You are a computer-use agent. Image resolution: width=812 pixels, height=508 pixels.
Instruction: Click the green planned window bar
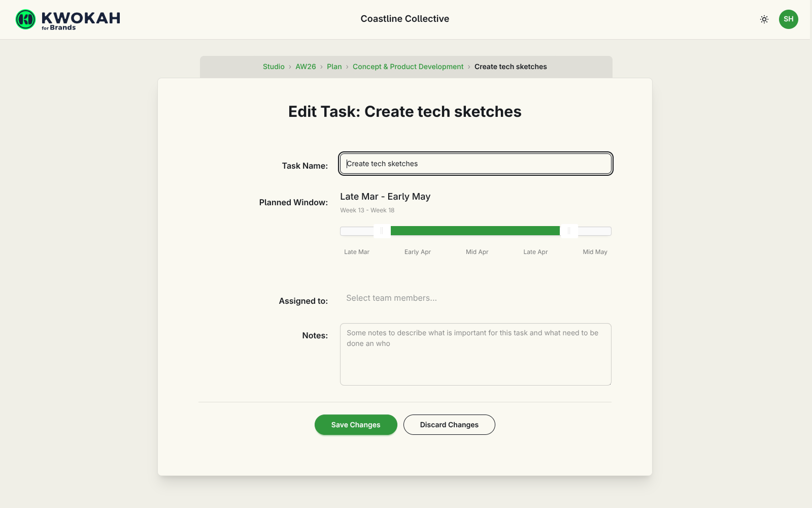(x=475, y=230)
